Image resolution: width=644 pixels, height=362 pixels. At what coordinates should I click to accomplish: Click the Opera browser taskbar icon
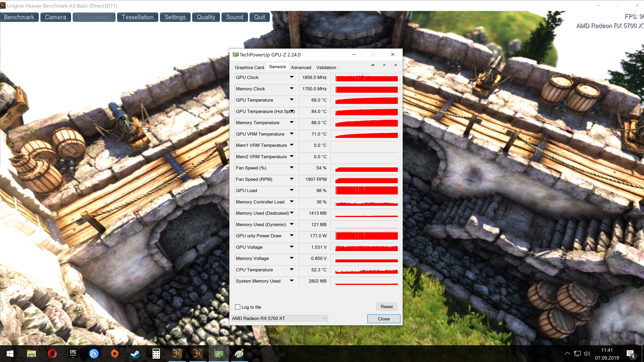click(x=52, y=353)
